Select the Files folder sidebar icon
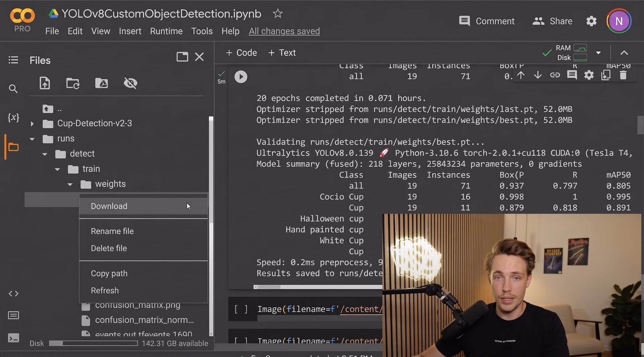644x357 pixels. click(13, 147)
